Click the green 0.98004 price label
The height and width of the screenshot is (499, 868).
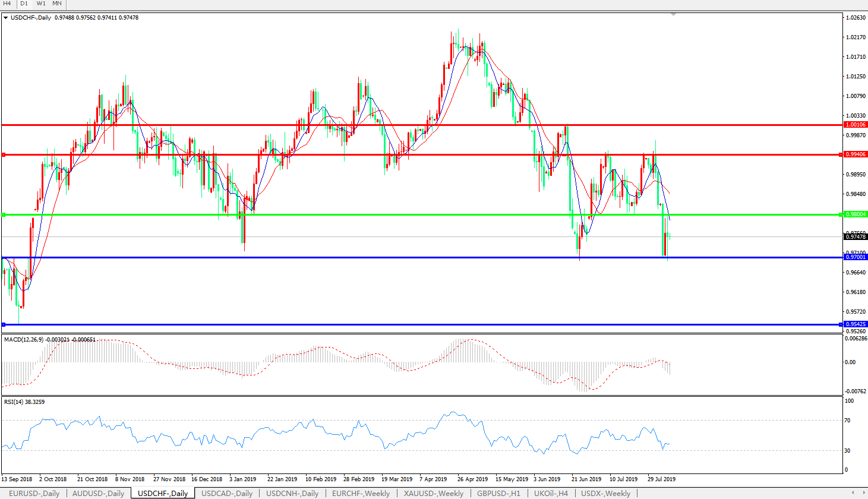(856, 214)
